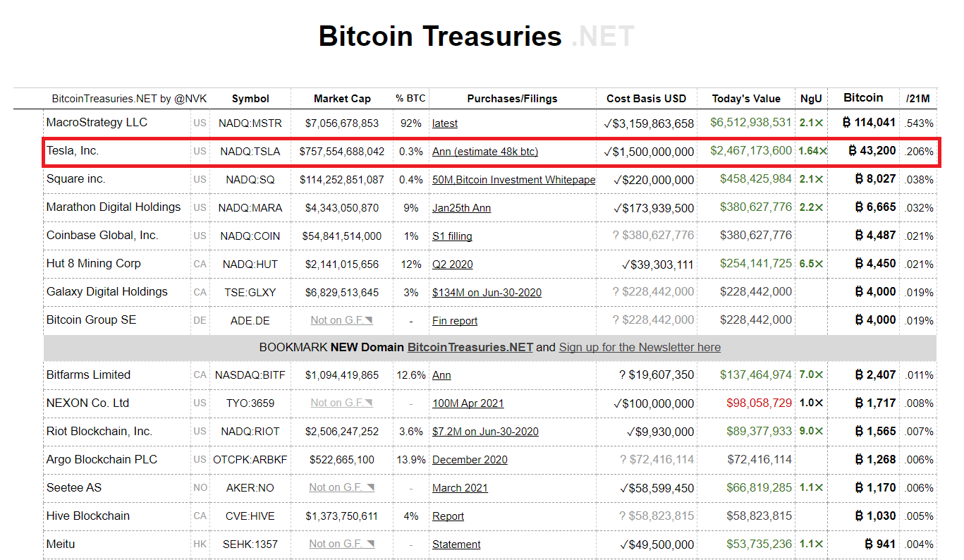Select the 'Tesla, Inc.' company name
This screenshot has height=560, width=964.
74,151
